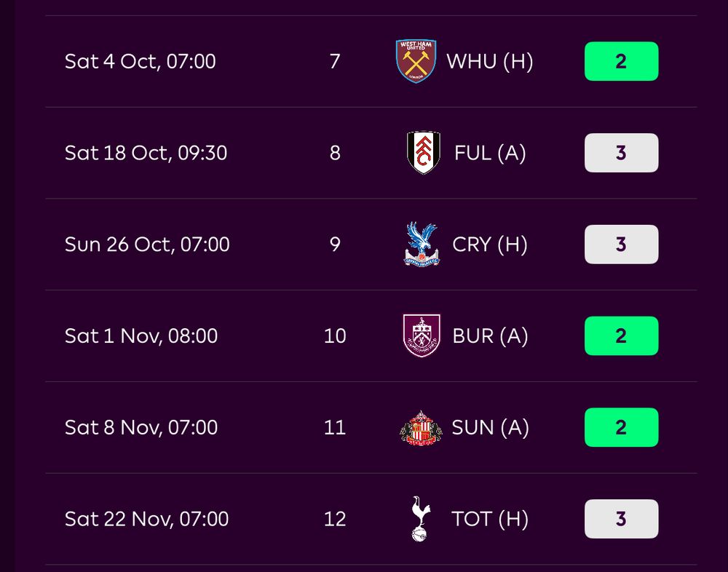Select the BUR (A) opponent label

click(490, 335)
